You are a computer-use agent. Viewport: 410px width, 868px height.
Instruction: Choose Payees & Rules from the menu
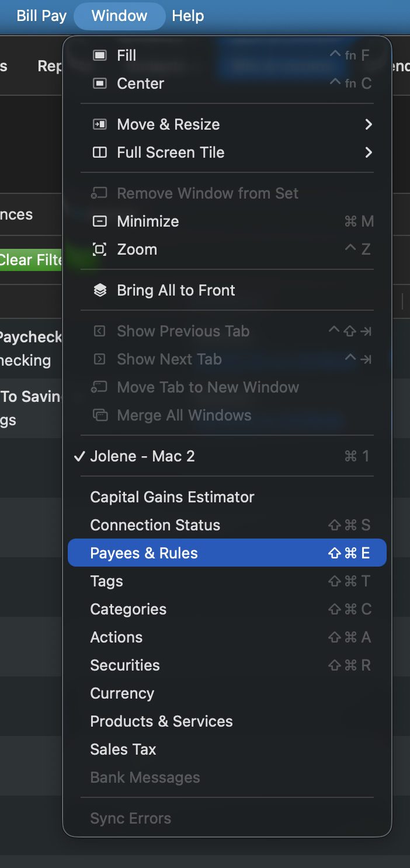coord(227,553)
